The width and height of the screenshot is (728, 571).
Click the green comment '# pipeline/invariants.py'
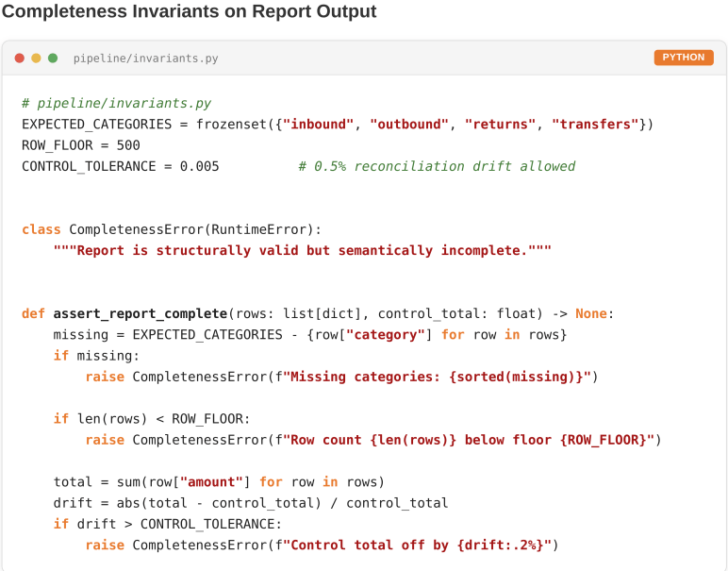(117, 103)
